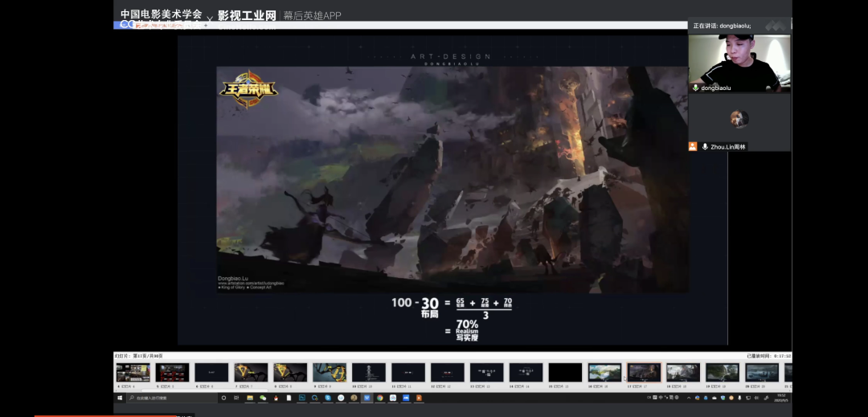Click the 幕后英雄APP header text
The width and height of the screenshot is (868, 417).
point(312,15)
